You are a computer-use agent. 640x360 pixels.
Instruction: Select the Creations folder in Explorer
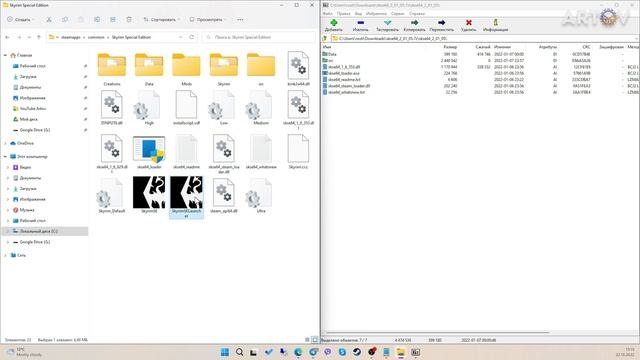pyautogui.click(x=112, y=69)
